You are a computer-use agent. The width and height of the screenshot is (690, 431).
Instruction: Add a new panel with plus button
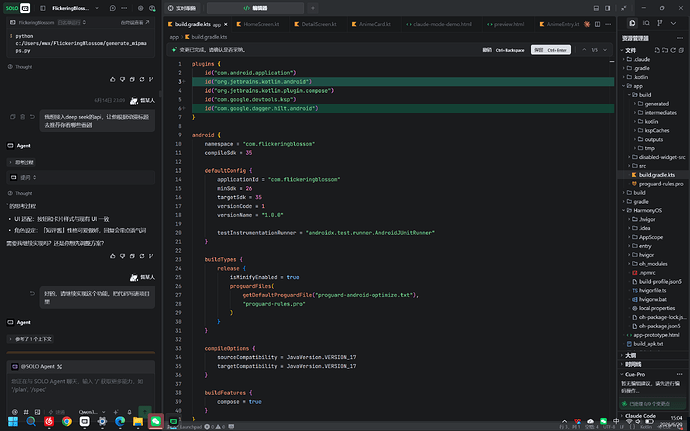click(312, 8)
